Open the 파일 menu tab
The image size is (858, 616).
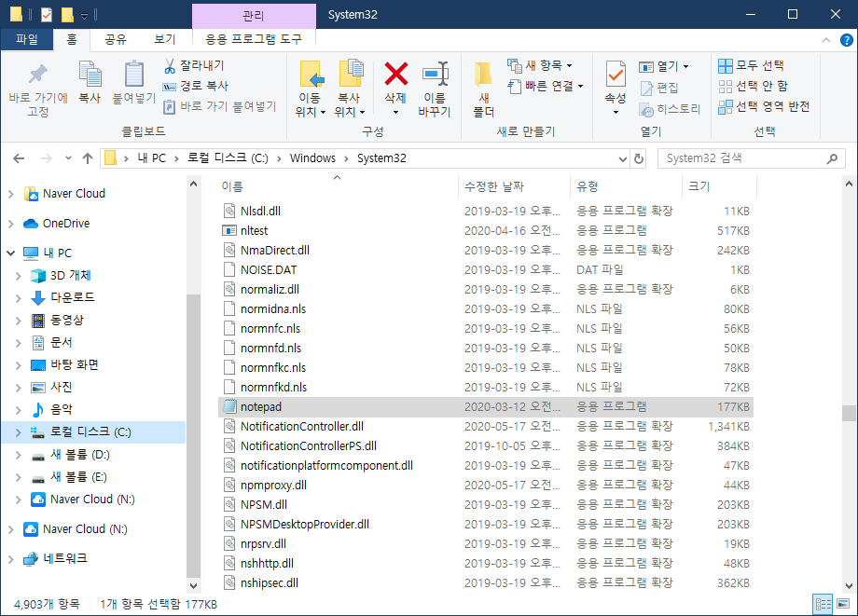[27, 39]
